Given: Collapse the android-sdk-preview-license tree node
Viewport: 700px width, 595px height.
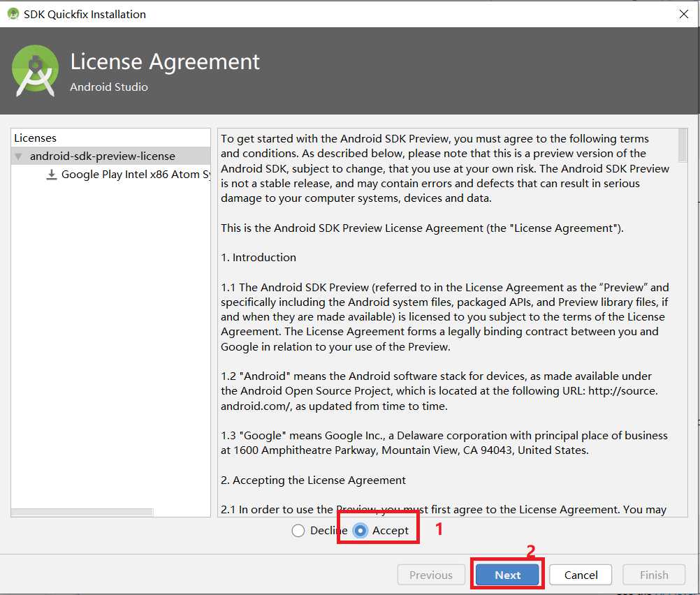Looking at the screenshot, I should 18,156.
